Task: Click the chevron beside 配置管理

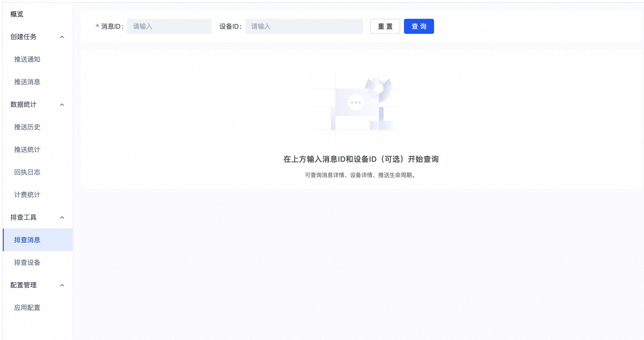Action: coord(62,285)
